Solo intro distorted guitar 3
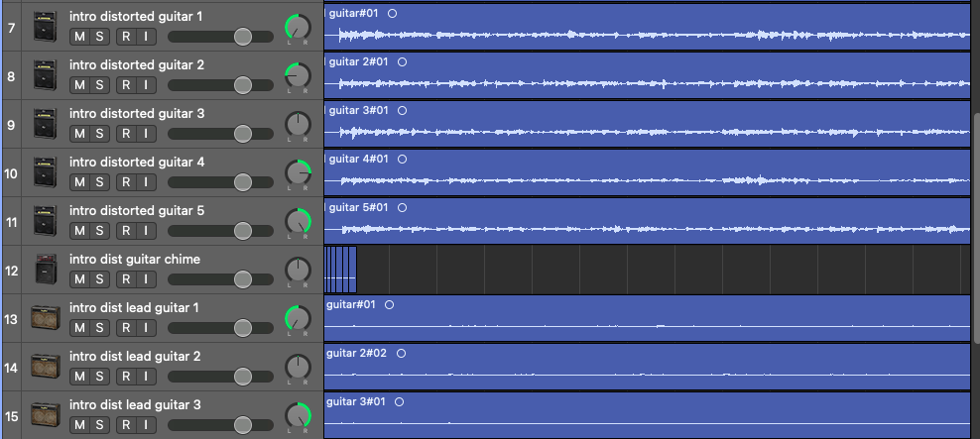The width and height of the screenshot is (980, 439). coord(99,134)
